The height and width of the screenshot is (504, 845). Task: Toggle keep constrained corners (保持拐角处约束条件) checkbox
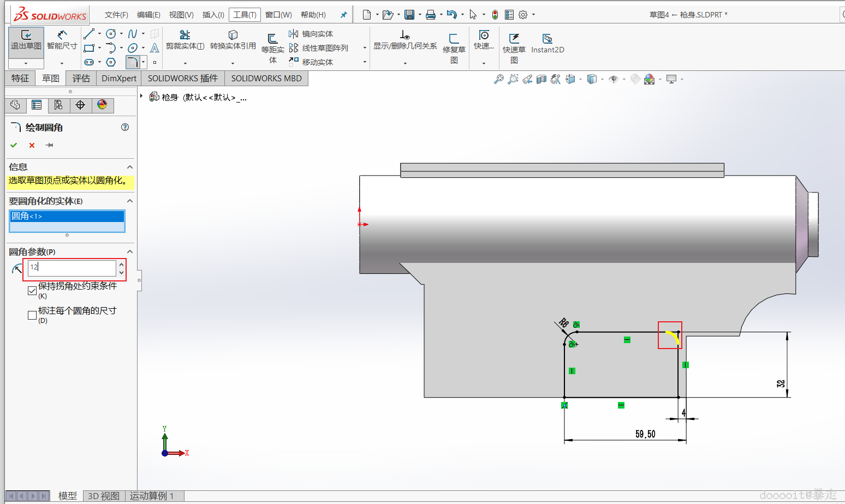[32, 291]
